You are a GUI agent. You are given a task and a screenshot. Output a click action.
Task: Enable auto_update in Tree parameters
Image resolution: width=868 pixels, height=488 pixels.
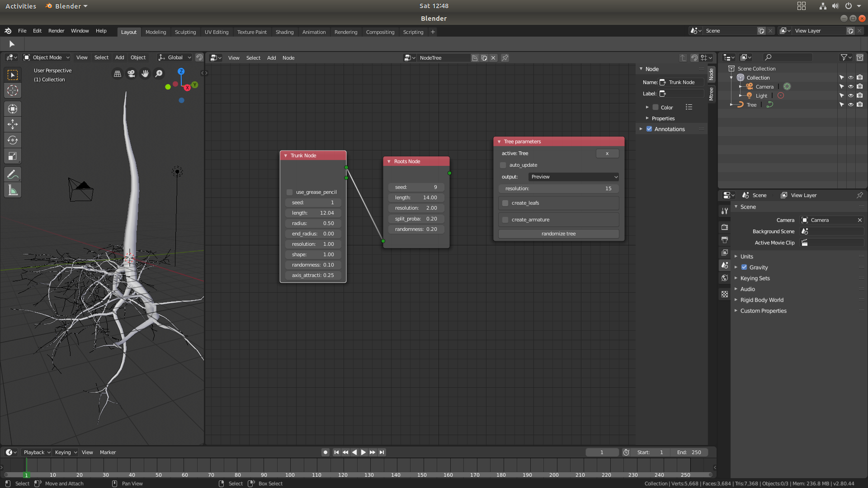pos(503,165)
